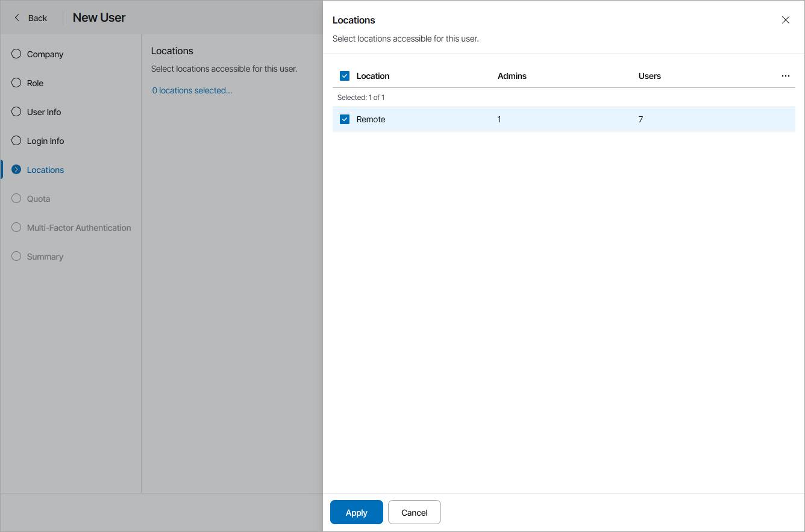Uncheck the Remote location checkbox
Screen dimensions: 805x532
coord(345,119)
